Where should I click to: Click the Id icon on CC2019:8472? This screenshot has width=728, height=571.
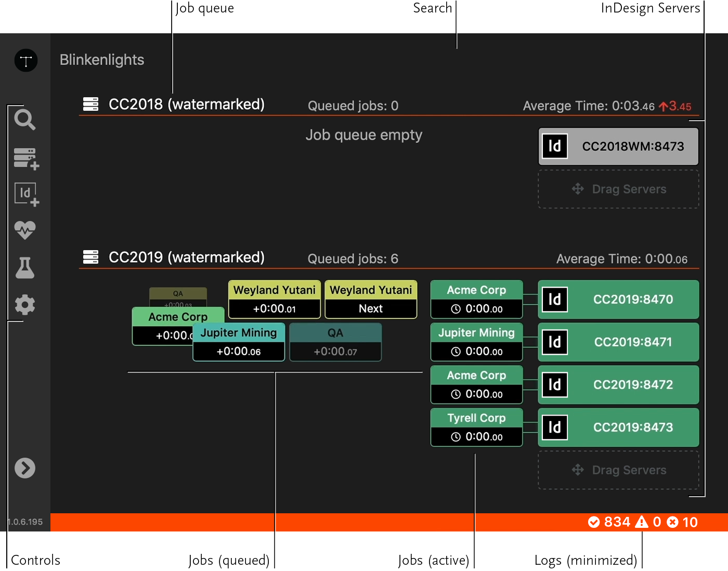[555, 384]
